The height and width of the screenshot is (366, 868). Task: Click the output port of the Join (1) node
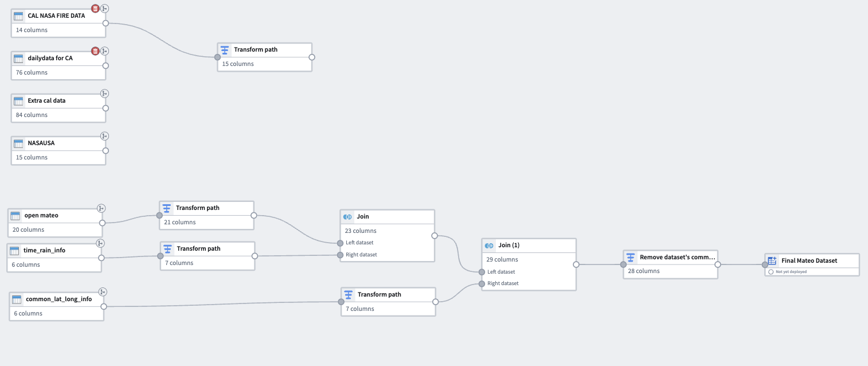(x=576, y=264)
